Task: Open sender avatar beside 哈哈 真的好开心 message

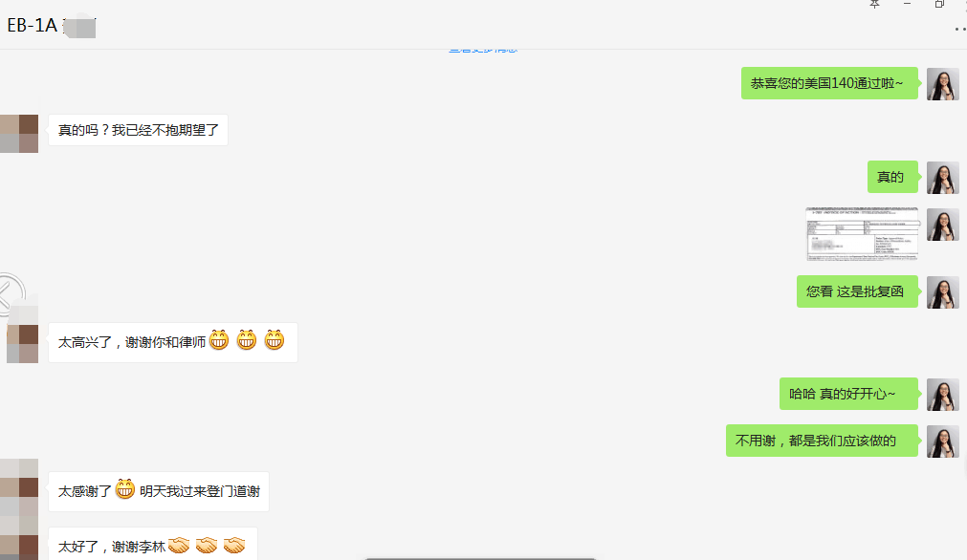Action: pos(942,395)
